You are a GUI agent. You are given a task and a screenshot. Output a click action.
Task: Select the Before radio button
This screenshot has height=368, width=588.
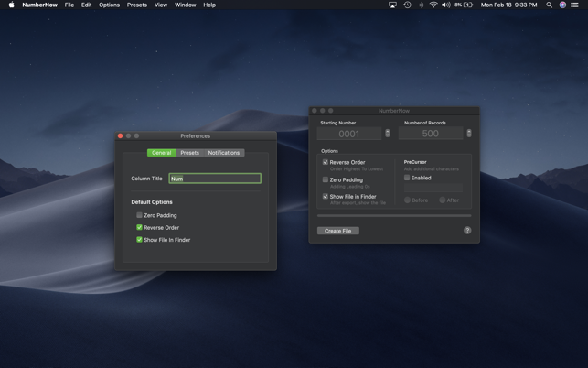tap(407, 200)
